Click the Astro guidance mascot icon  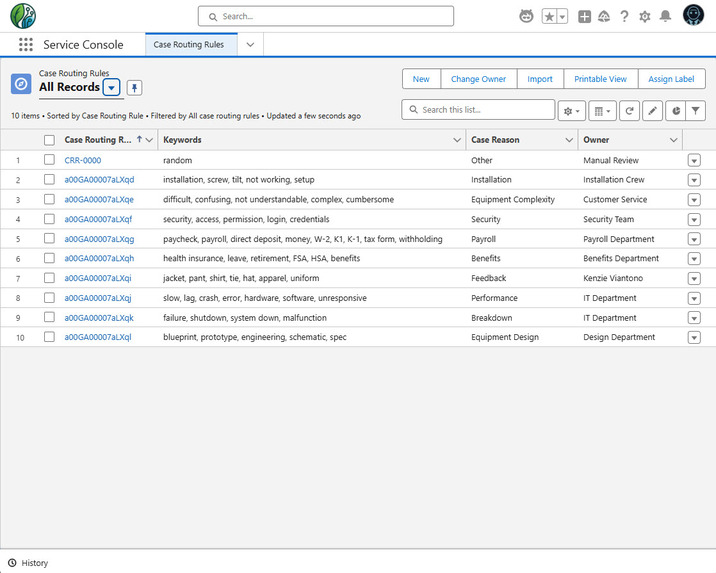tap(526, 16)
